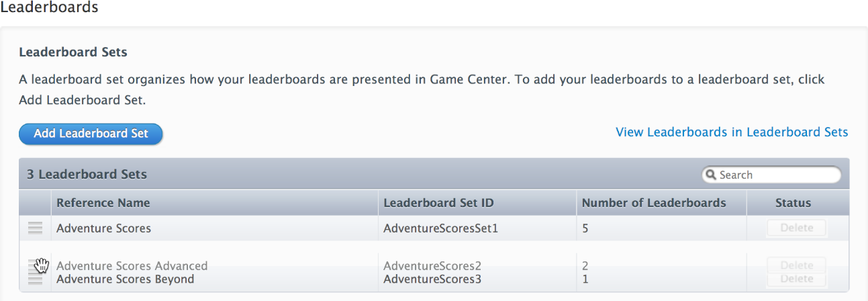Click Add Leaderboard Set button
The image size is (868, 301).
(x=91, y=133)
